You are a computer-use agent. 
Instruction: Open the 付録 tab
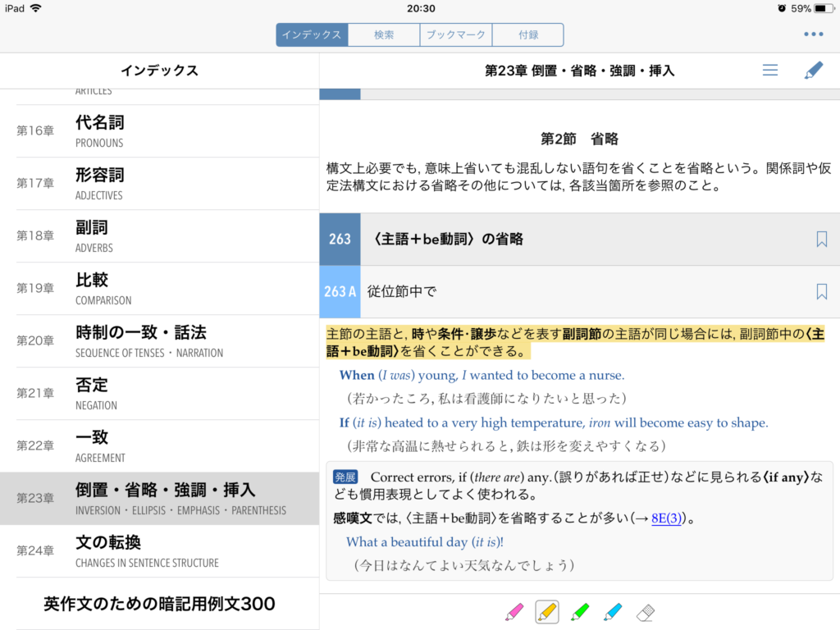[527, 34]
